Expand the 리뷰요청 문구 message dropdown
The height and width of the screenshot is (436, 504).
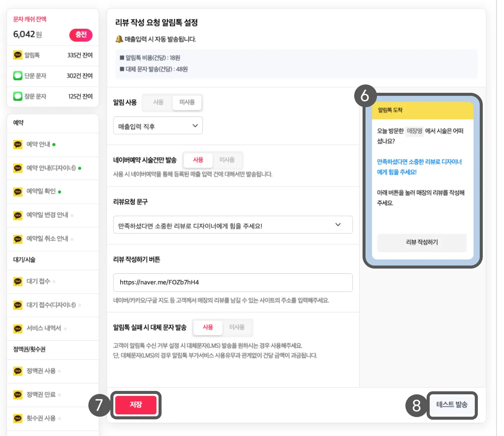[233, 225]
